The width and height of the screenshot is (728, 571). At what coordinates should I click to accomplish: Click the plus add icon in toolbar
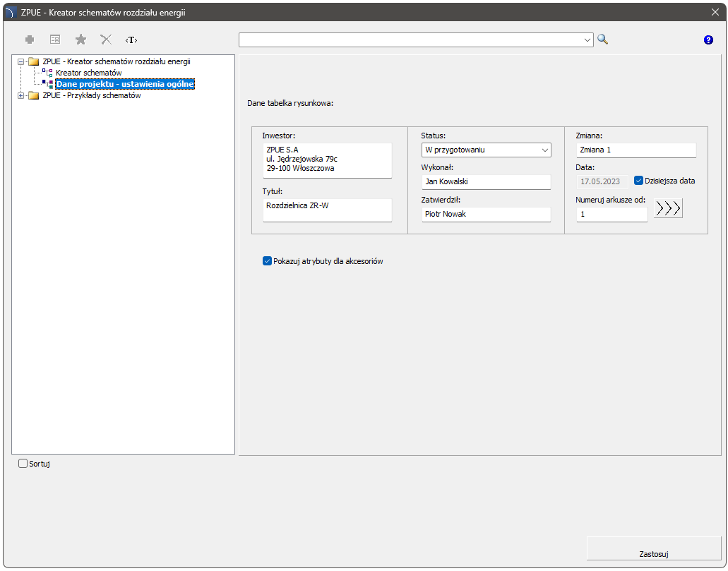click(30, 40)
